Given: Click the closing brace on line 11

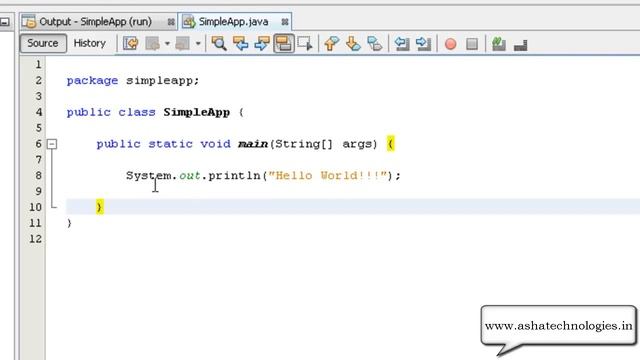Looking at the screenshot, I should 69,223.
